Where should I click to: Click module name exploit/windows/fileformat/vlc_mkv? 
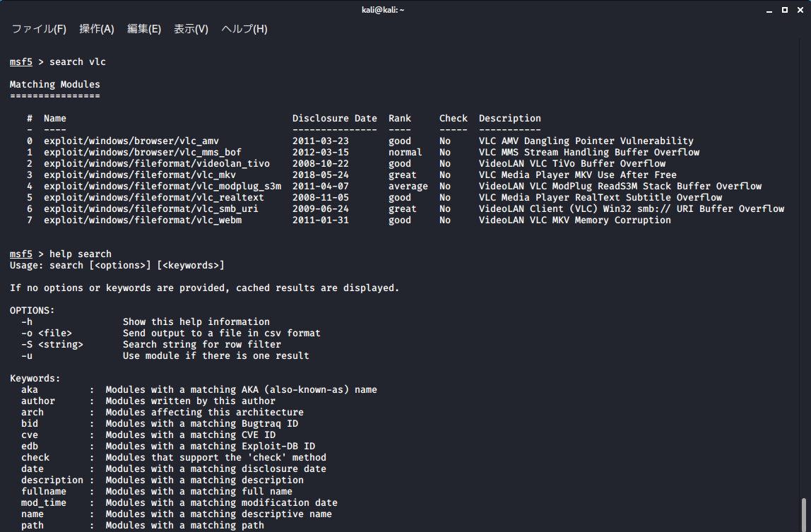tap(140, 175)
